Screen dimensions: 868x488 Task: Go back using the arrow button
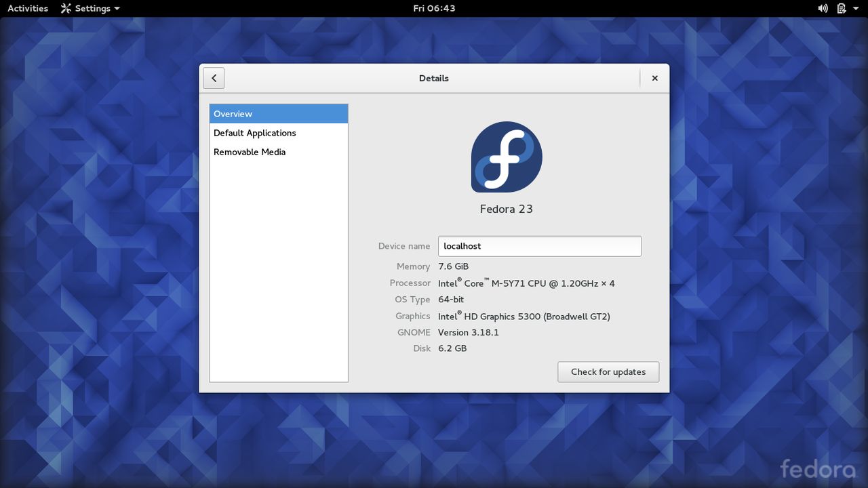coord(214,78)
